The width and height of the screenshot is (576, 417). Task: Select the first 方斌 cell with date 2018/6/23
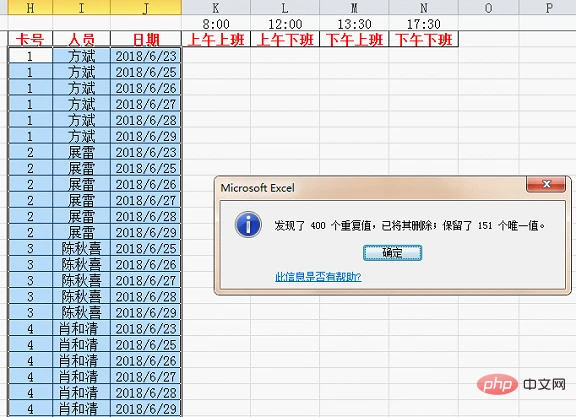pyautogui.click(x=82, y=56)
